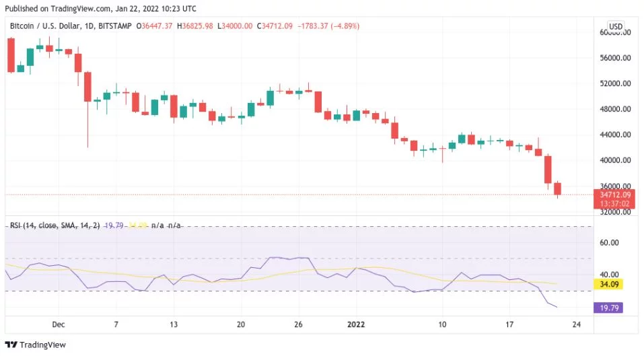Image resolution: width=644 pixels, height=356 pixels.
Task: Click the long-wick red candle in early December
Action: coord(87,87)
